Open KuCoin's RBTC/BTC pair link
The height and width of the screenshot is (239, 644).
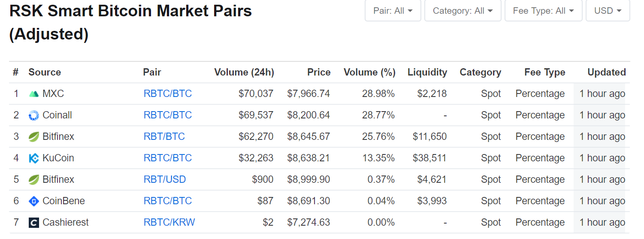(x=168, y=158)
